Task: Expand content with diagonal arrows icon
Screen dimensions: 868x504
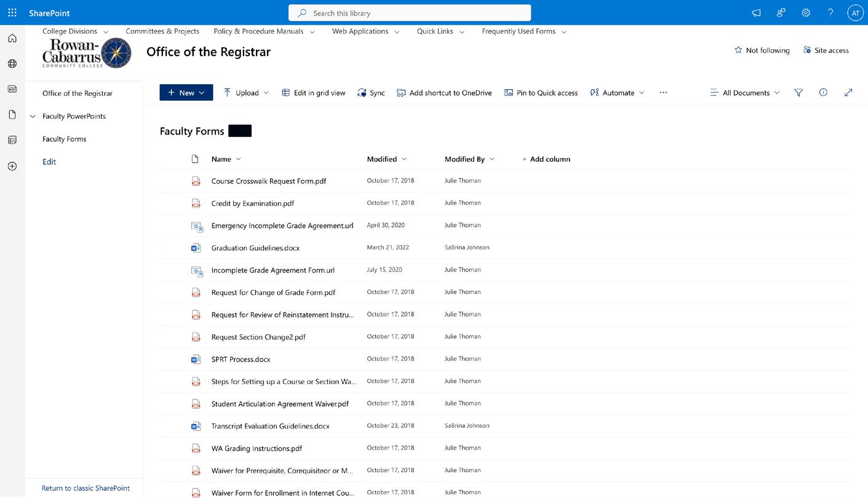Action: coord(848,93)
